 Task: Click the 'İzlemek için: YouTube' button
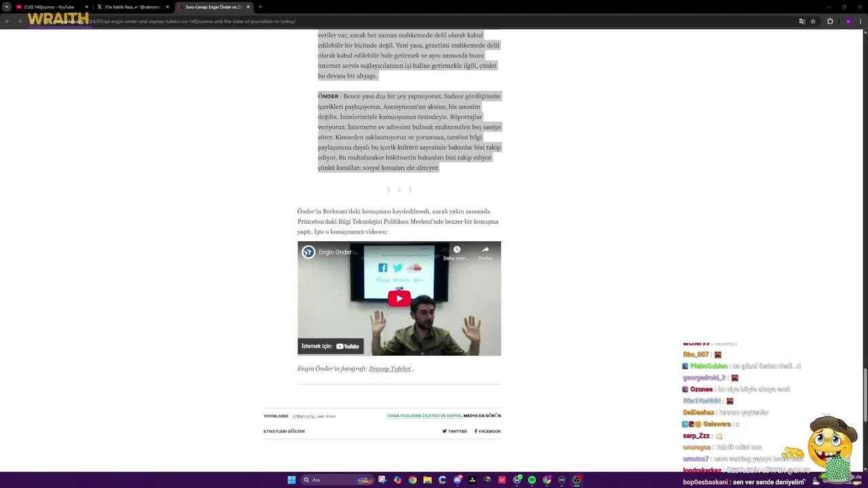[331, 346]
